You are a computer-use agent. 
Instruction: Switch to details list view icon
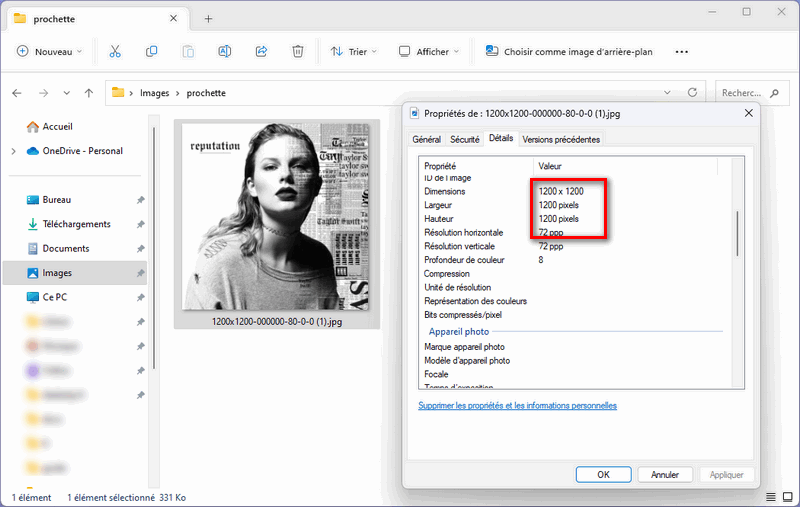[771, 497]
